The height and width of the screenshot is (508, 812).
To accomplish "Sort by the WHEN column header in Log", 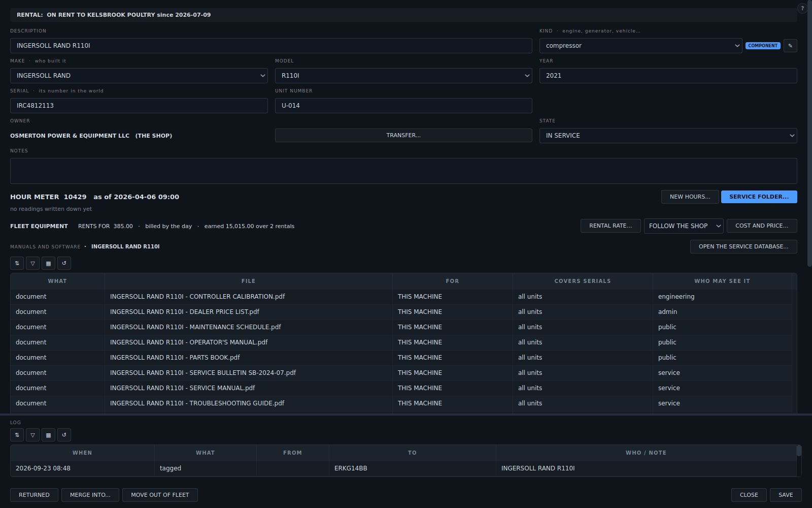I will coord(82,453).
